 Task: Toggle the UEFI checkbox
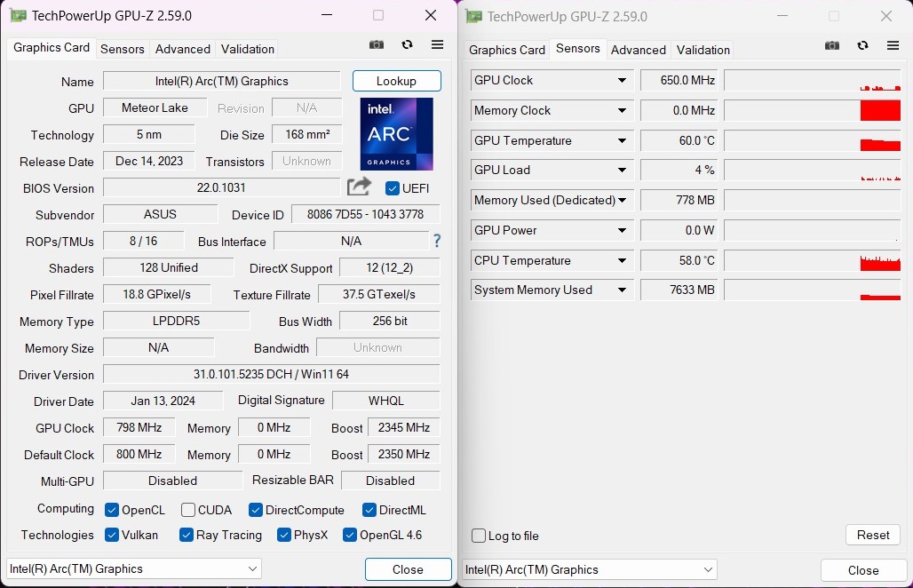(x=393, y=188)
